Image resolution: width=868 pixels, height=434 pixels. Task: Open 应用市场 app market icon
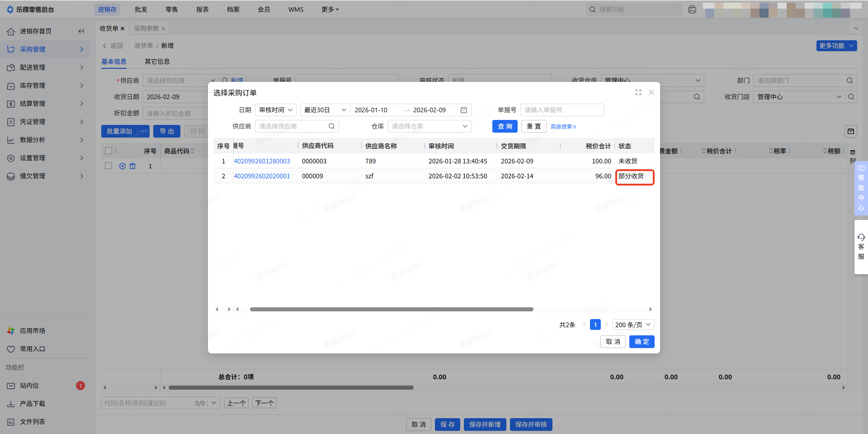coord(11,331)
